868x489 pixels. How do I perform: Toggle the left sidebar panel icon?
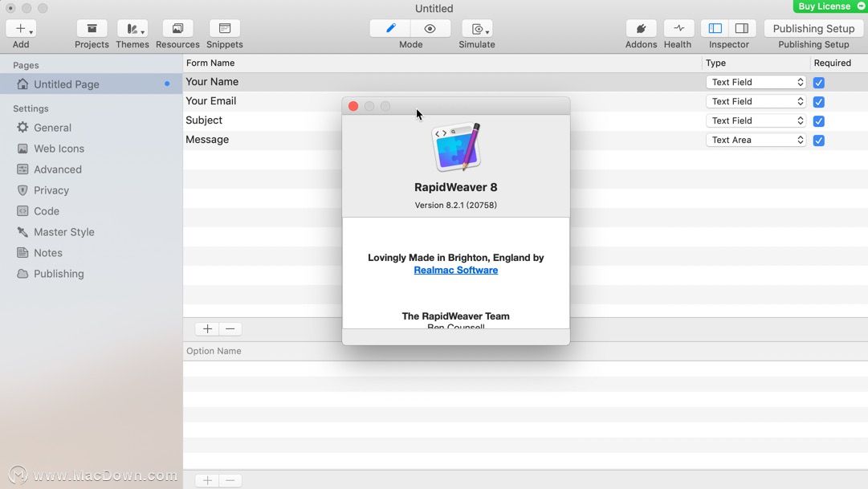click(x=715, y=29)
